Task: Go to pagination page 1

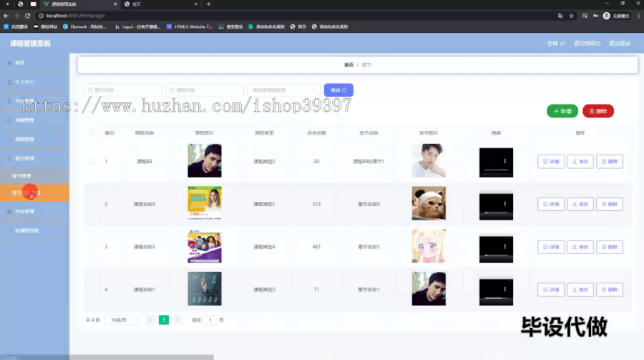Action: 163,320
